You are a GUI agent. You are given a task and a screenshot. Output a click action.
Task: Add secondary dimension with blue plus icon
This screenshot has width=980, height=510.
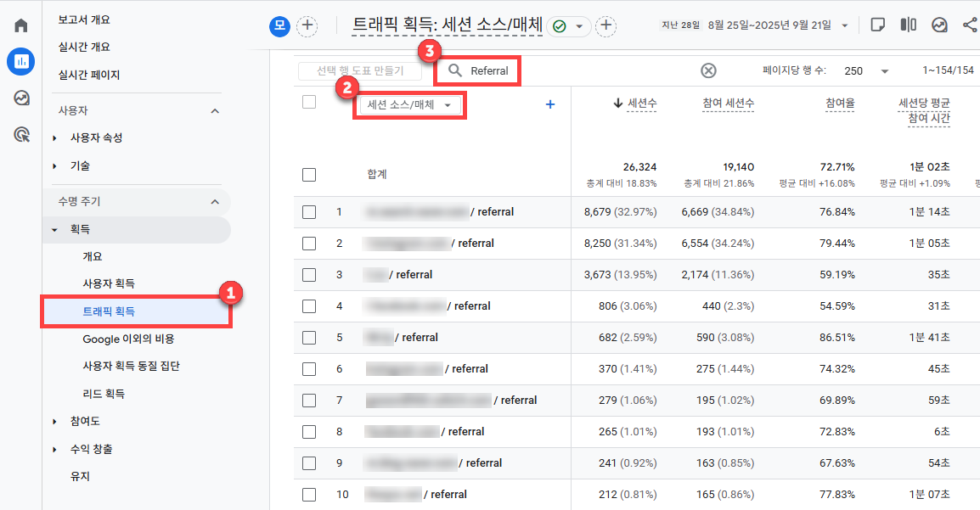(549, 104)
